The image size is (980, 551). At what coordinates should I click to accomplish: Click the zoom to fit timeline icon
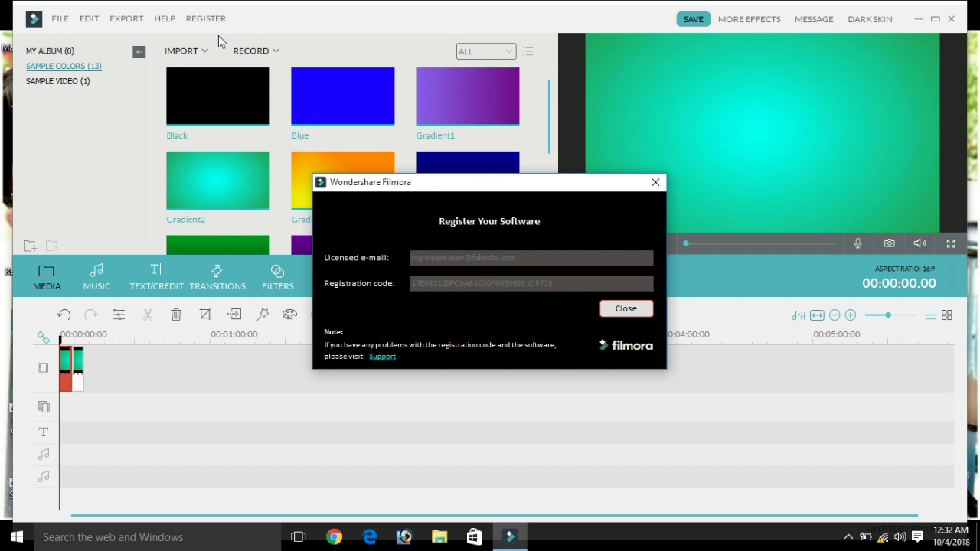(817, 315)
